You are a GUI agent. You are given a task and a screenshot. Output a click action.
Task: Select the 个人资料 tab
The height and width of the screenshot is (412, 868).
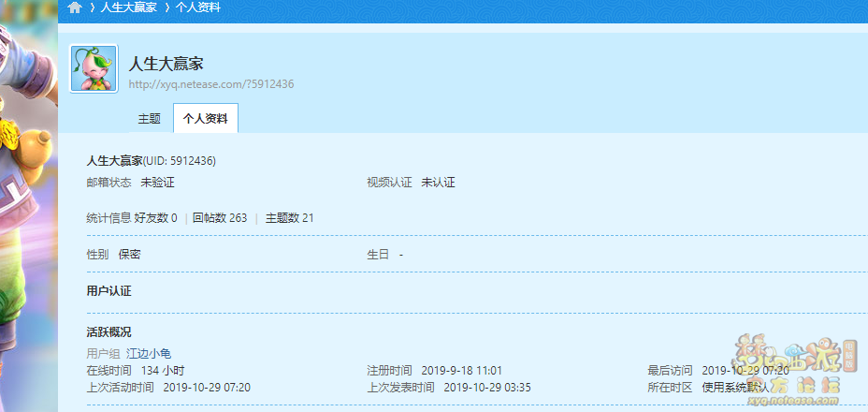coord(206,119)
